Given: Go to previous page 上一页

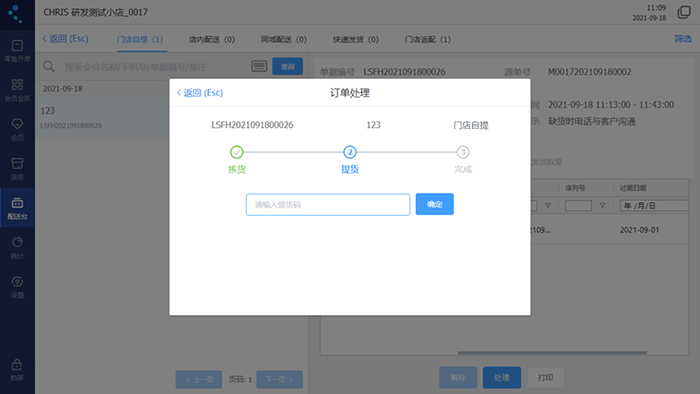Looking at the screenshot, I should tap(199, 379).
